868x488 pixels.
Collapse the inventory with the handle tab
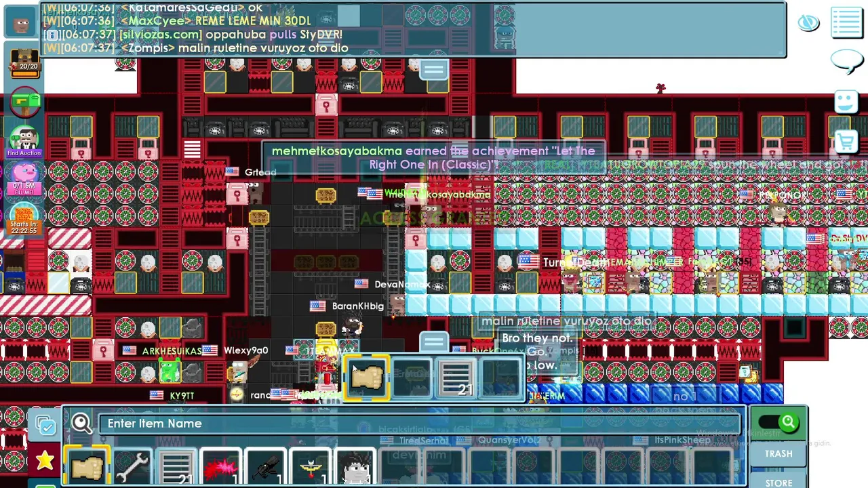[434, 340]
